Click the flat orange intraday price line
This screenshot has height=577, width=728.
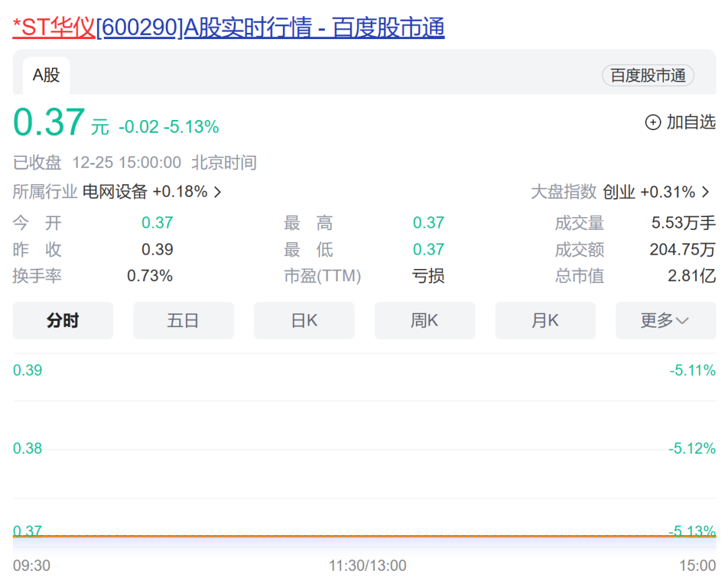click(x=365, y=536)
